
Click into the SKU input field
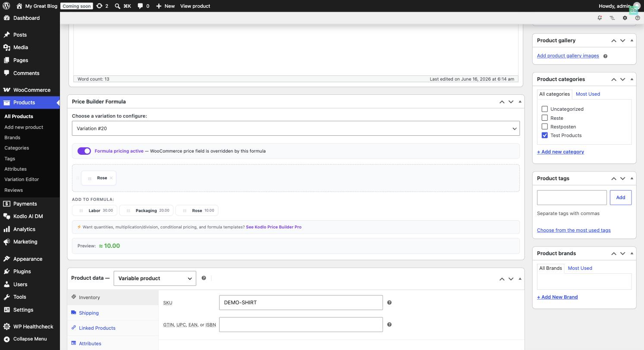[301, 303]
